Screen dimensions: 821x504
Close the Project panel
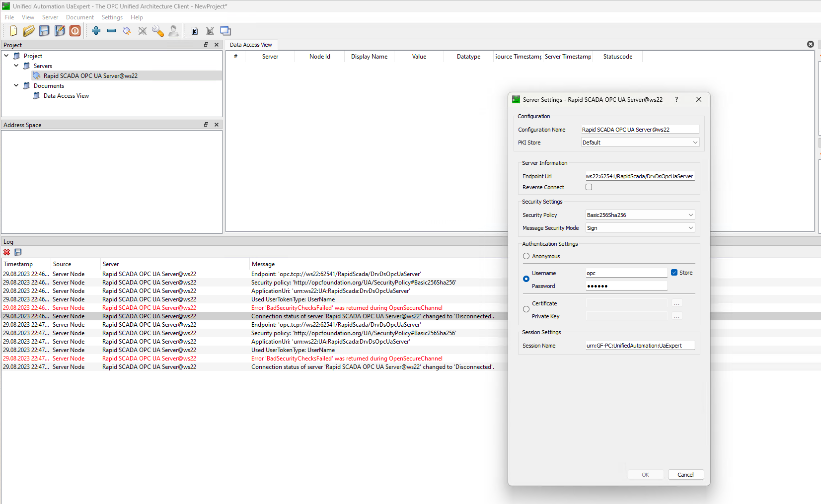pos(217,45)
